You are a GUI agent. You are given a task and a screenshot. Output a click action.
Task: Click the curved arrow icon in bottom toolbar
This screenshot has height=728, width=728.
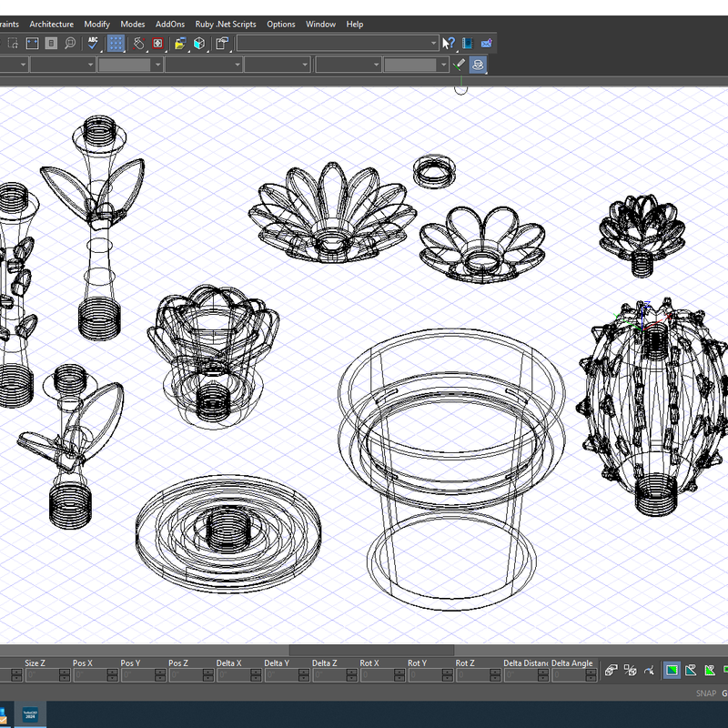tap(649, 670)
